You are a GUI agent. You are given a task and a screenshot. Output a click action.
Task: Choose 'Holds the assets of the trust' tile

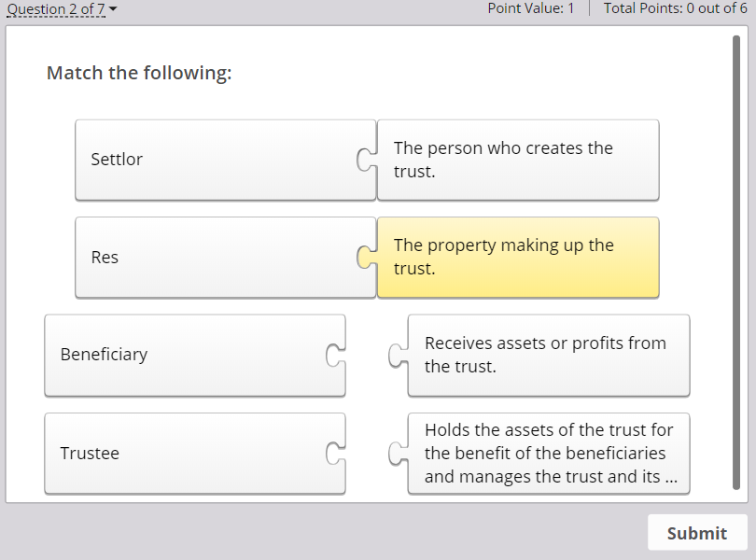[551, 454]
